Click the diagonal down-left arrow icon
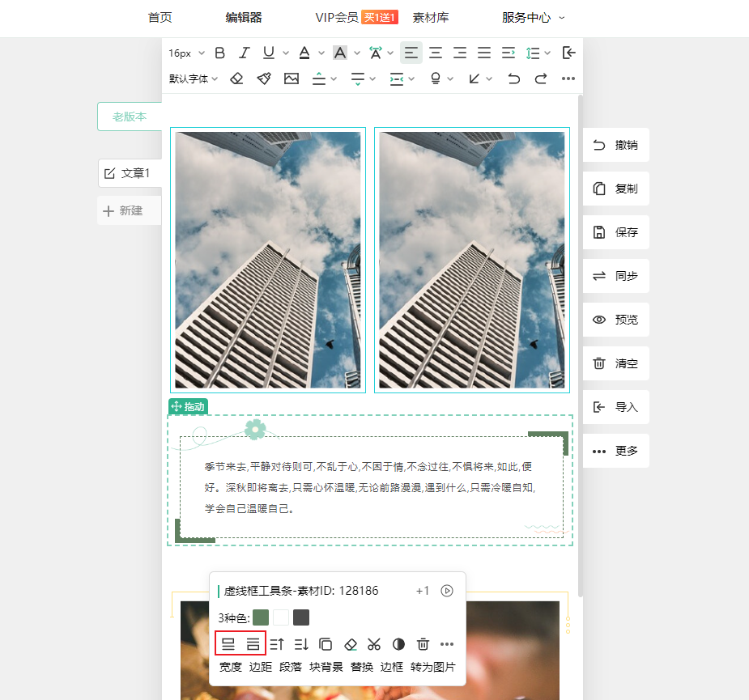Screen dimensions: 749x700 tap(474, 78)
